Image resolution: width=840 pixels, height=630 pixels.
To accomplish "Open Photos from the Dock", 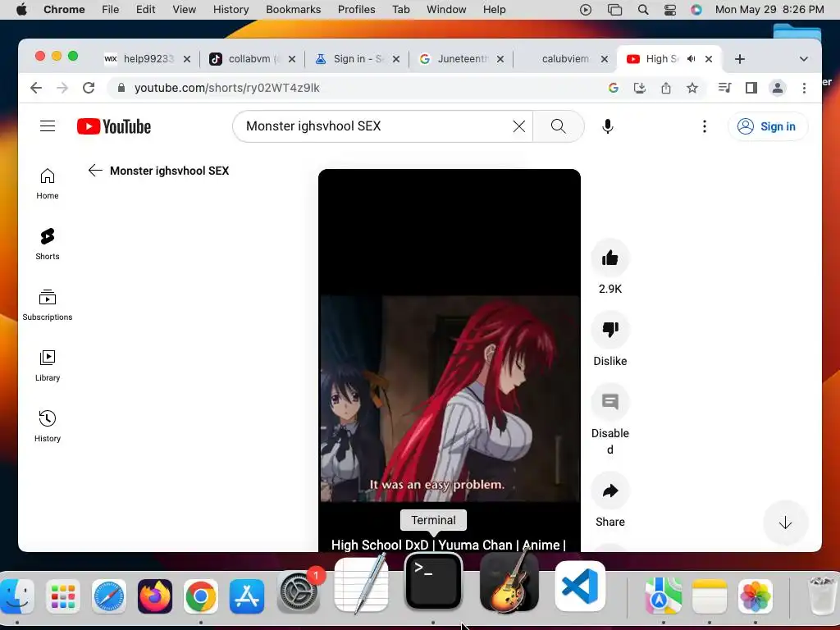I will (755, 596).
